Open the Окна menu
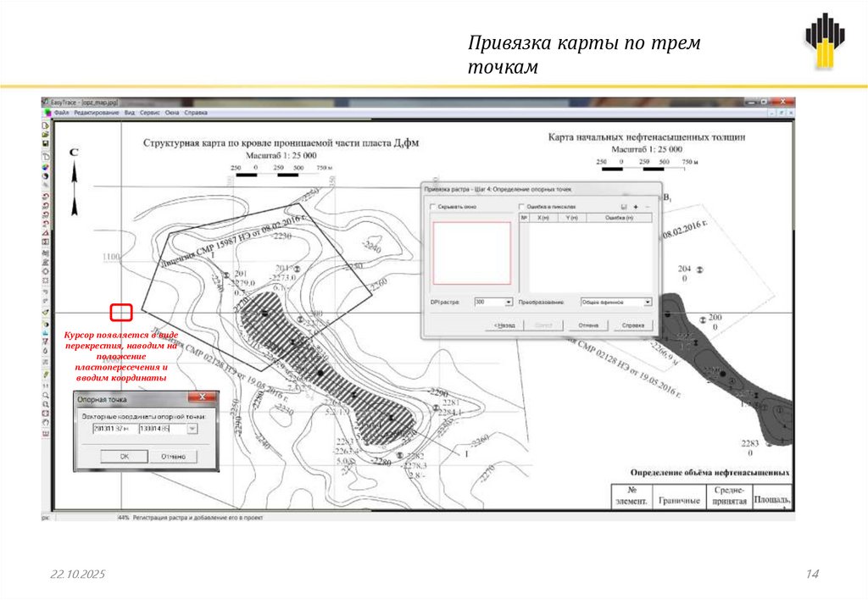 click(172, 113)
